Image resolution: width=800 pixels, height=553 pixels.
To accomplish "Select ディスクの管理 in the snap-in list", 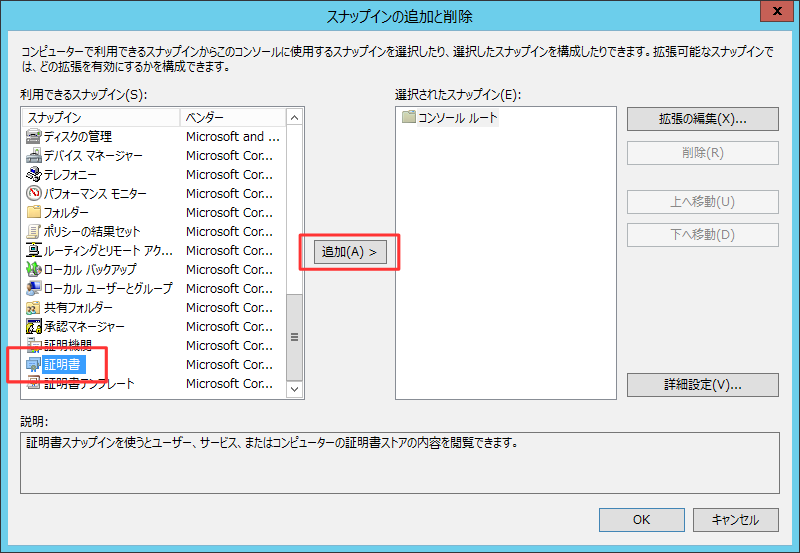I will (x=78, y=137).
